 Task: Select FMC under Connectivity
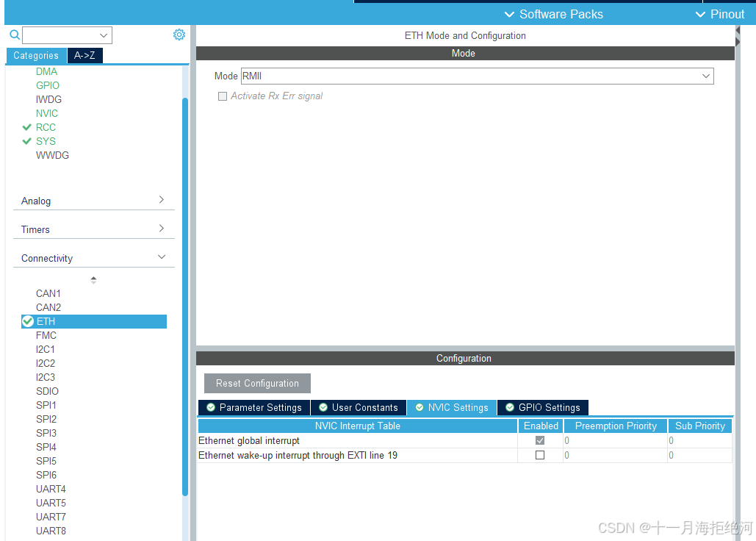(46, 335)
